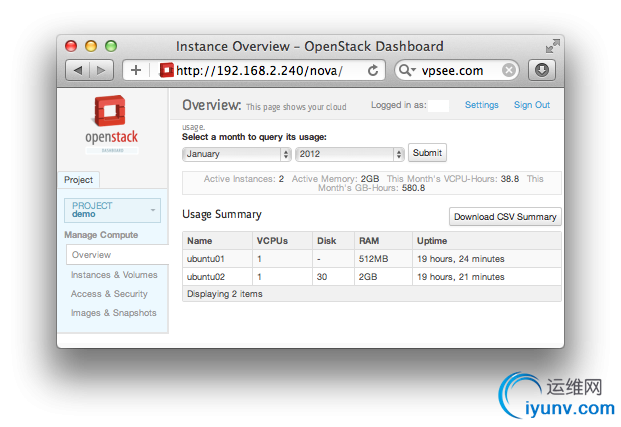The height and width of the screenshot is (427, 621).
Task: Zoom window with green button
Action: 111,46
